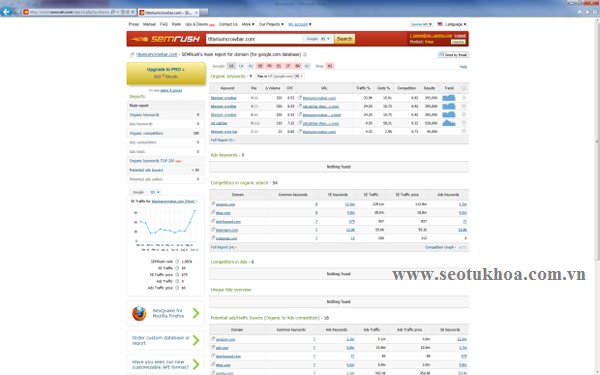Image resolution: width=600 pixels, height=375 pixels.
Task: Open the Google US dropdown in search bar
Action: click(318, 39)
